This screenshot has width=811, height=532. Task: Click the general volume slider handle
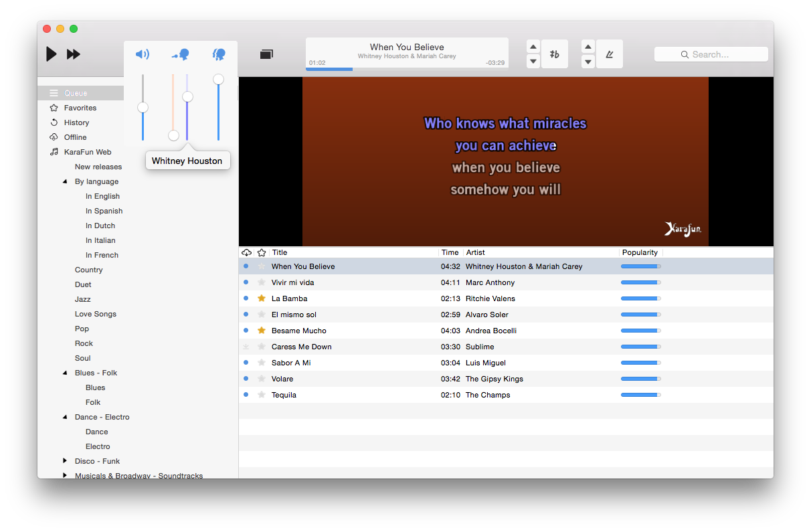click(143, 108)
